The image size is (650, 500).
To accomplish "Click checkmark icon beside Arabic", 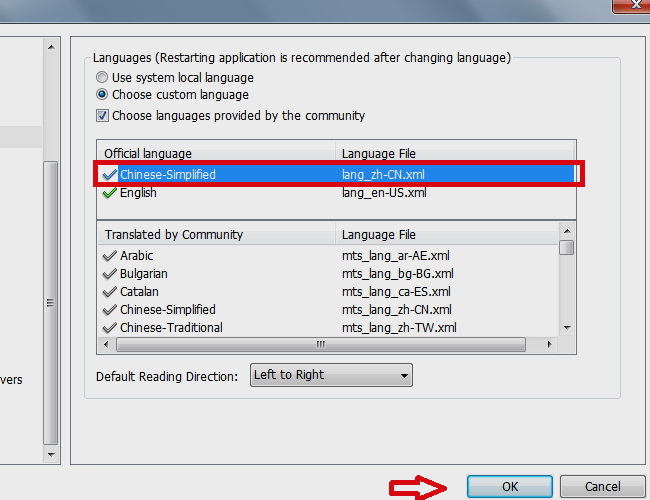I will [x=109, y=256].
